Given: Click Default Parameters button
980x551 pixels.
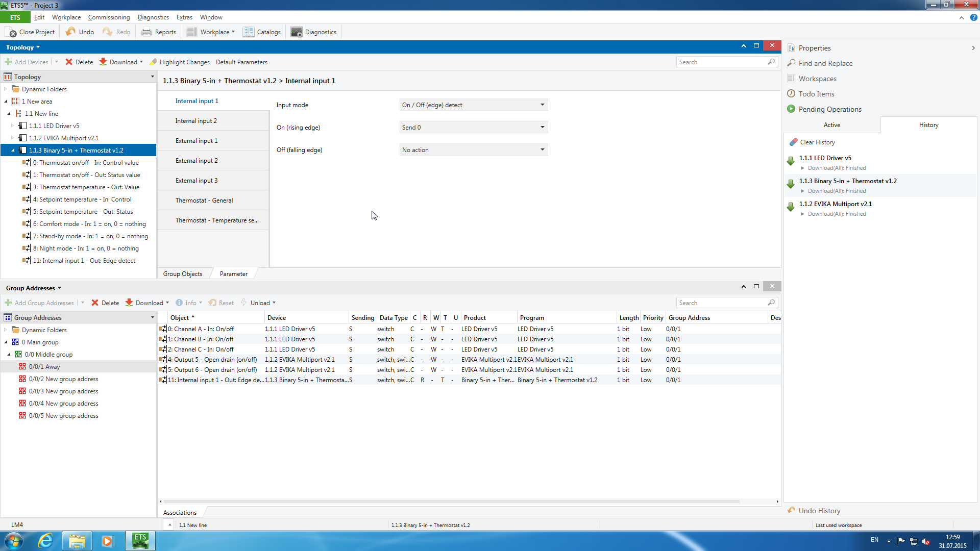Looking at the screenshot, I should coord(241,62).
